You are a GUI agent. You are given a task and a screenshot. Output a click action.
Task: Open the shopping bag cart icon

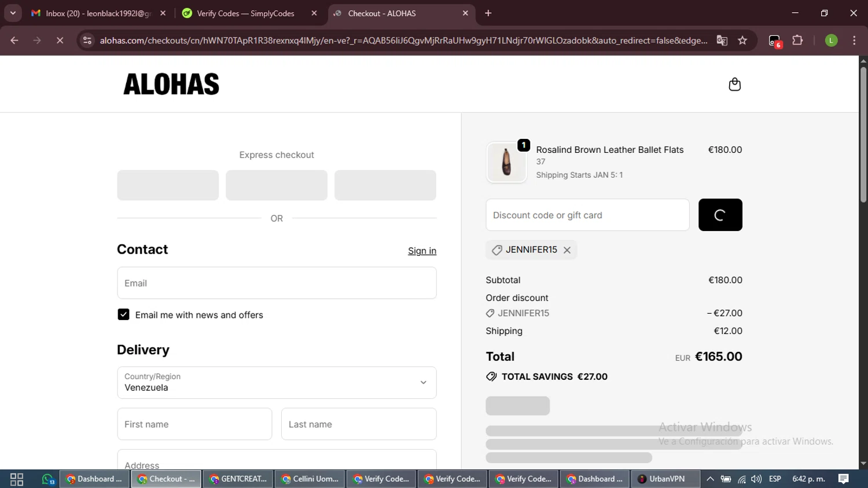(x=734, y=85)
